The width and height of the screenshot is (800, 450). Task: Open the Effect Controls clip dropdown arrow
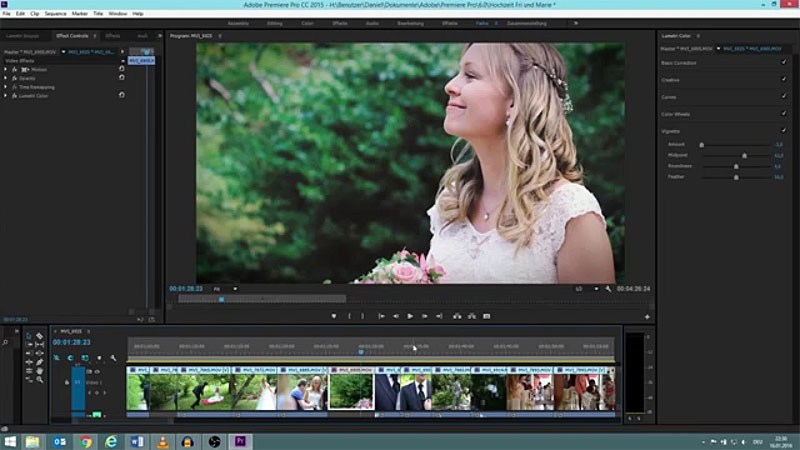63,52
